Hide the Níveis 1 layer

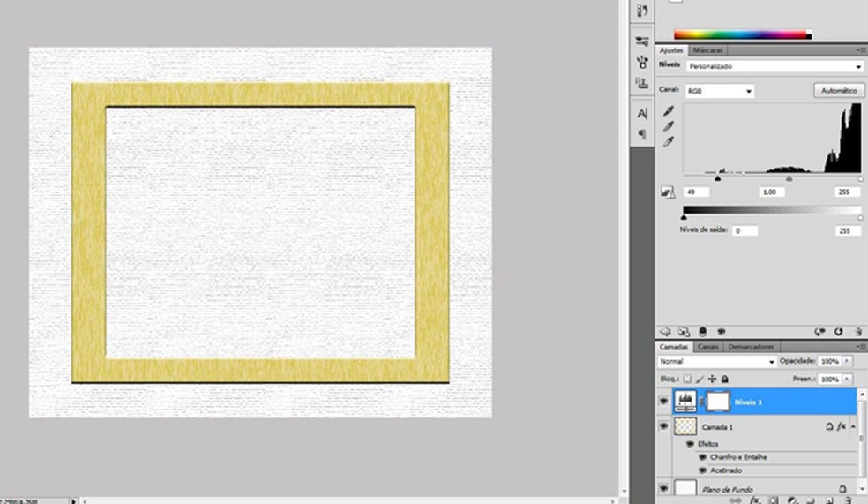click(x=663, y=402)
